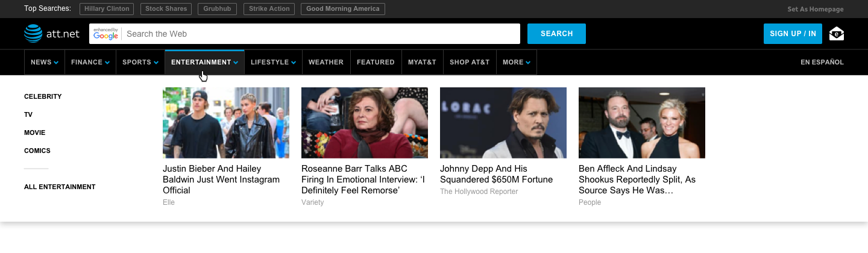Viewport: 868px width, 253px height.
Task: Select the Featured menu item
Action: (x=376, y=62)
